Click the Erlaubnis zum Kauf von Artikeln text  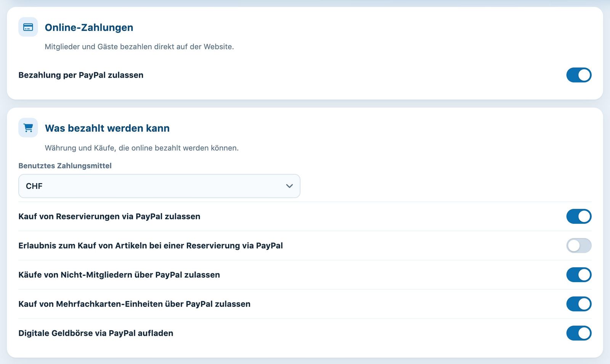(151, 246)
